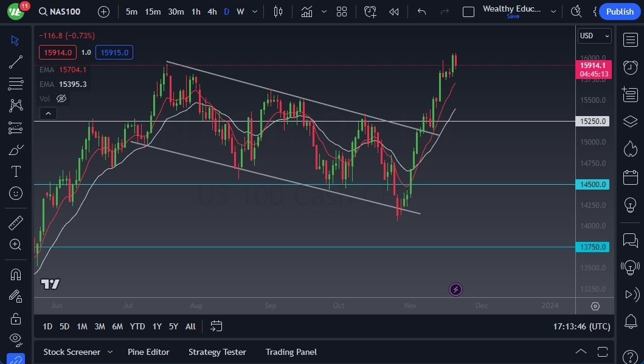Viewport: 644px width, 364px height.
Task: Select the Text annotation tool
Action: click(x=15, y=171)
